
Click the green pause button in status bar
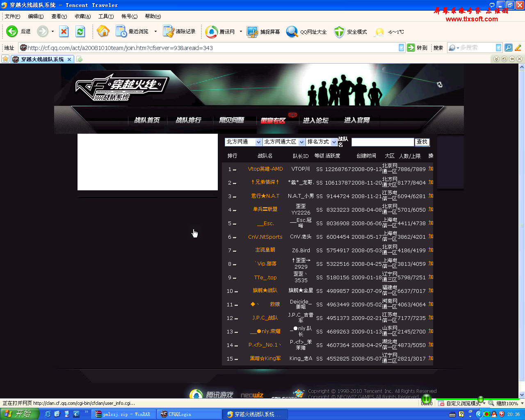(x=427, y=398)
